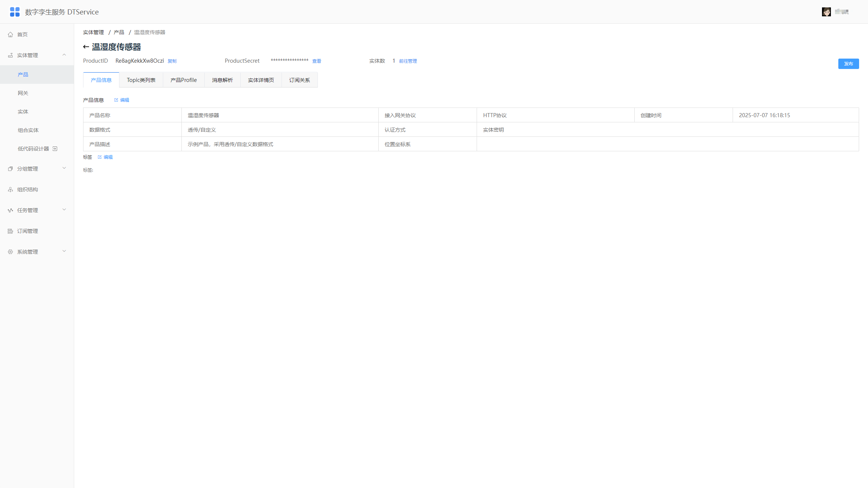Viewport: 868px width, 488px height.
Task: Switch to the Topic类列表 tab
Action: click(x=141, y=80)
